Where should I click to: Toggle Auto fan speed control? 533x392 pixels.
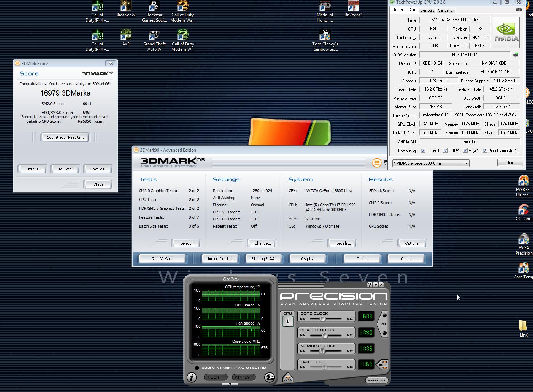point(383,365)
